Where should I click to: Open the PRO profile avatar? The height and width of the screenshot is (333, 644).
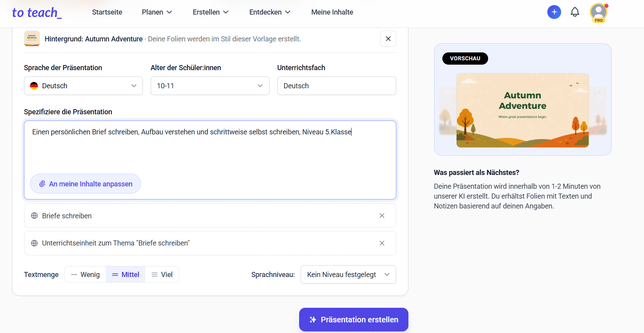pos(599,13)
